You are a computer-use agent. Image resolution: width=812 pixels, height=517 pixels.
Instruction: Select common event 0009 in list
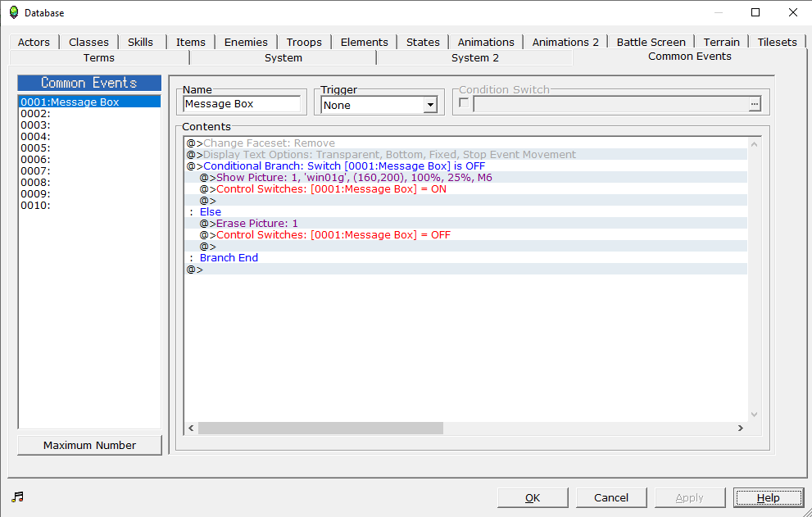(x=89, y=193)
